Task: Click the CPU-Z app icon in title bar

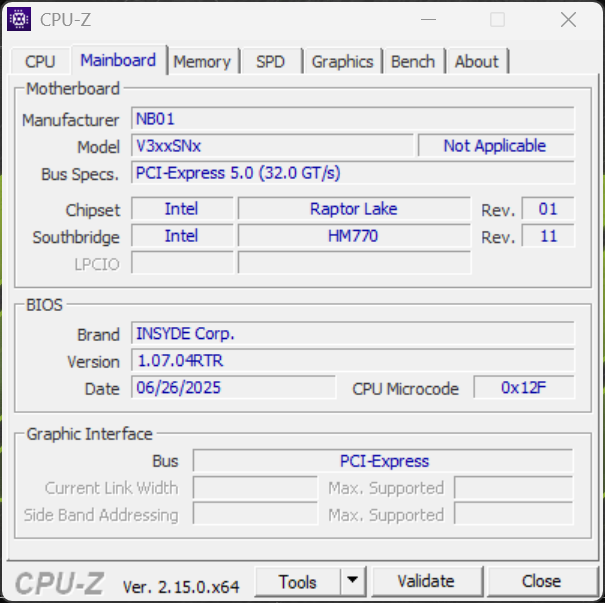Action: coord(19,19)
